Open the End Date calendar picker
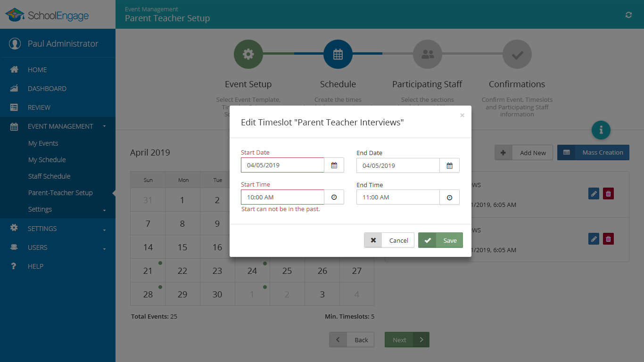644x362 pixels. click(449, 165)
